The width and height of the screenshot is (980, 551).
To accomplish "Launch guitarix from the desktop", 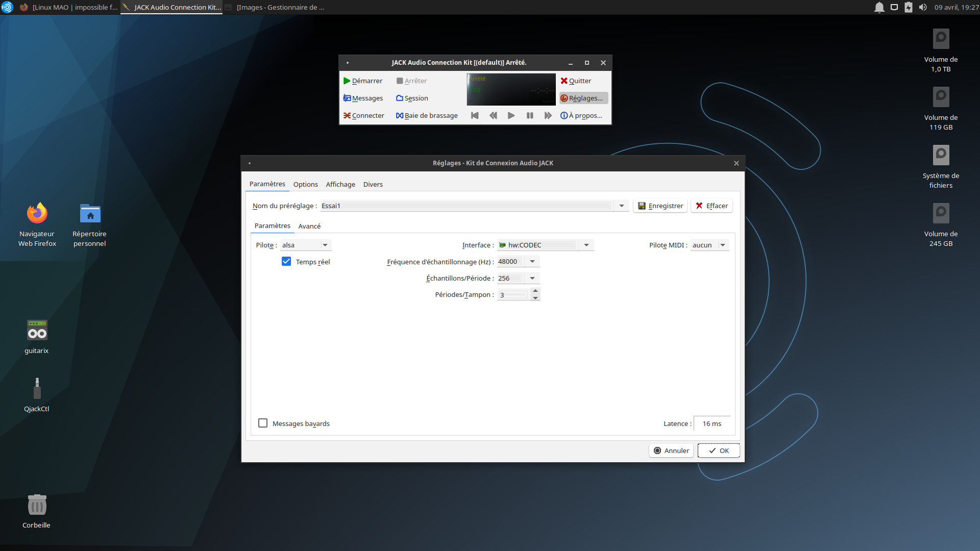I will (37, 331).
